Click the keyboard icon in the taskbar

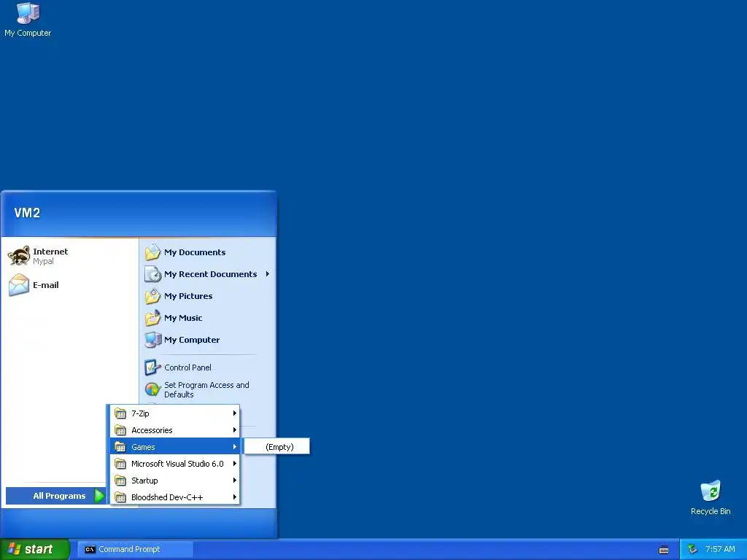[x=664, y=550]
